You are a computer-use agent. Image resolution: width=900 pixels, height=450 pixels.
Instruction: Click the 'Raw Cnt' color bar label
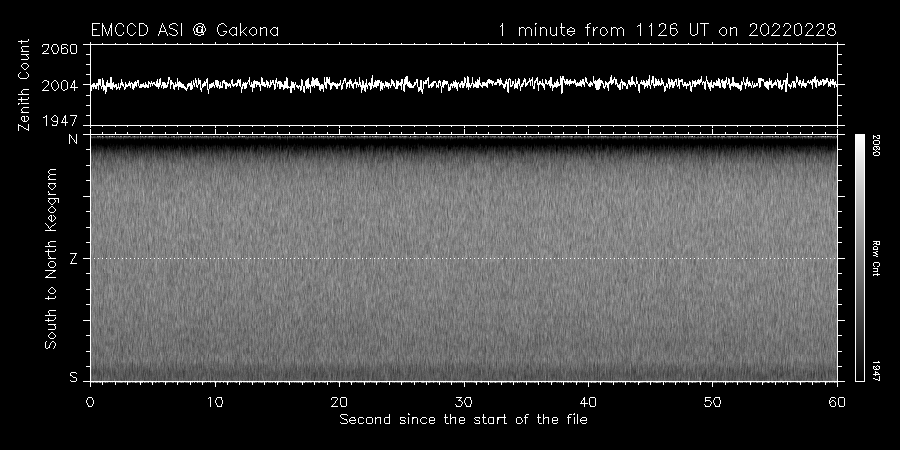click(x=876, y=258)
